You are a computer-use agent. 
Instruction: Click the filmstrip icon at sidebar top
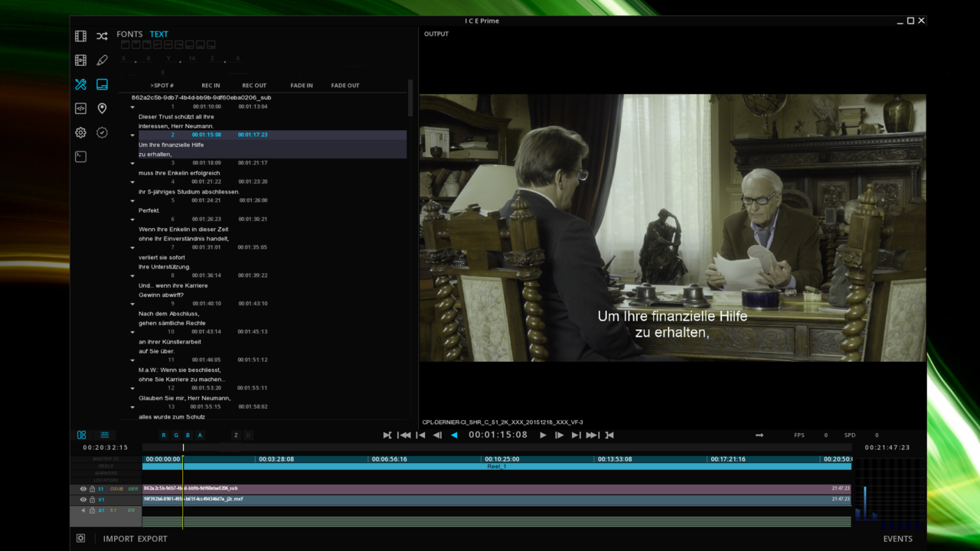pos(80,36)
